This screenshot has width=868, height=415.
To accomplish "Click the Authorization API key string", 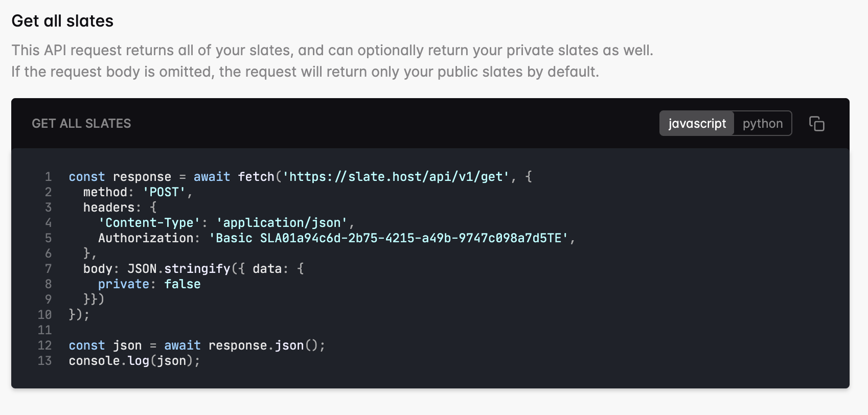I will coord(389,238).
